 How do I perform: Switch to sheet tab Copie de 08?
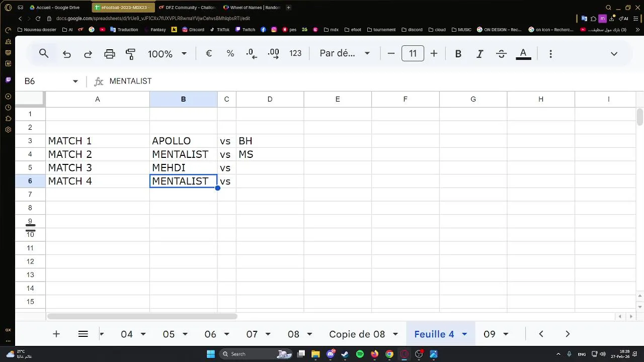[357, 334]
